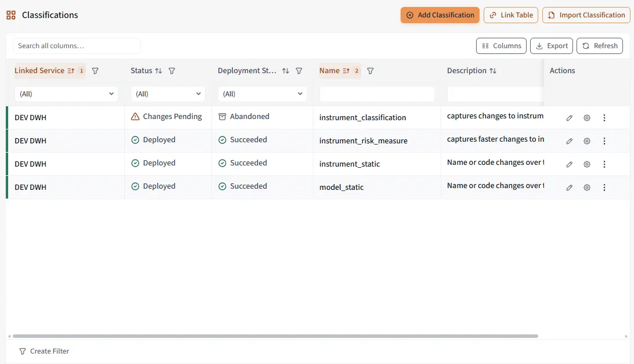
Task: Click Create Filter link
Action: click(44, 351)
